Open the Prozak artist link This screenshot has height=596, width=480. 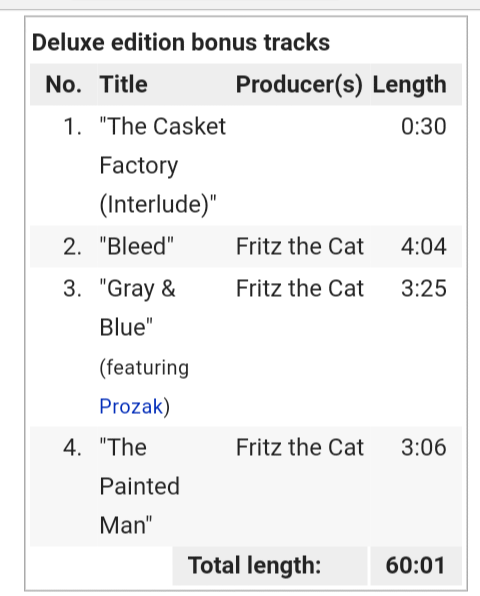point(131,406)
